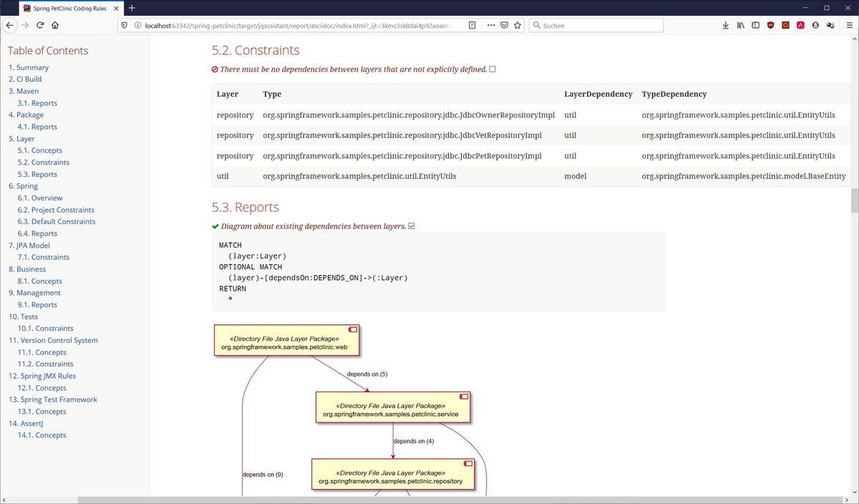Image resolution: width=859 pixels, height=504 pixels.
Task: Toggle reader view in the address bar
Action: (472, 25)
